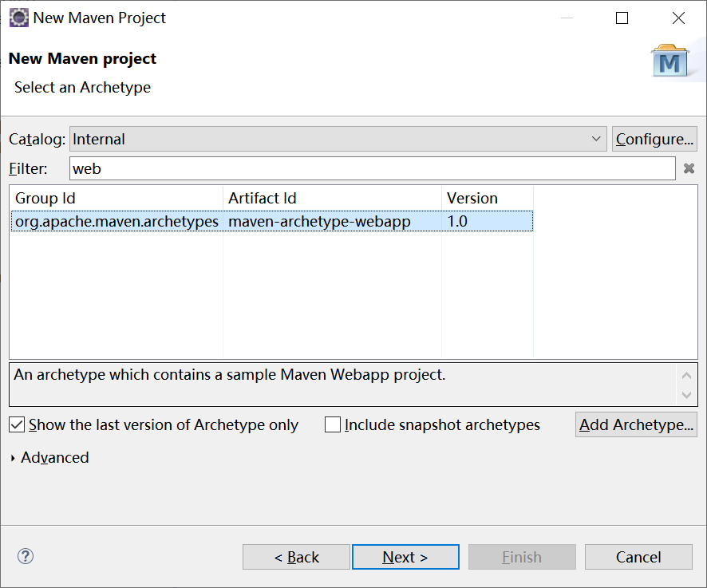Sort by the Artifact Id column header
This screenshot has height=588, width=707.
click(x=332, y=198)
